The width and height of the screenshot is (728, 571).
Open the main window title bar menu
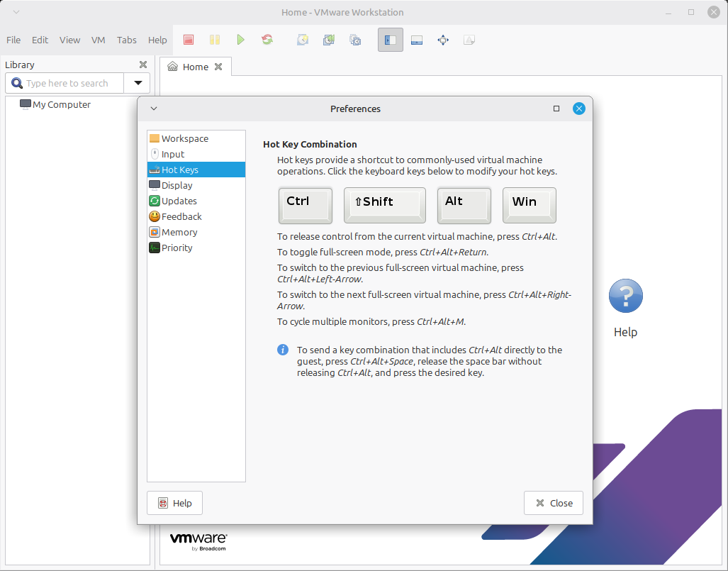[16, 12]
